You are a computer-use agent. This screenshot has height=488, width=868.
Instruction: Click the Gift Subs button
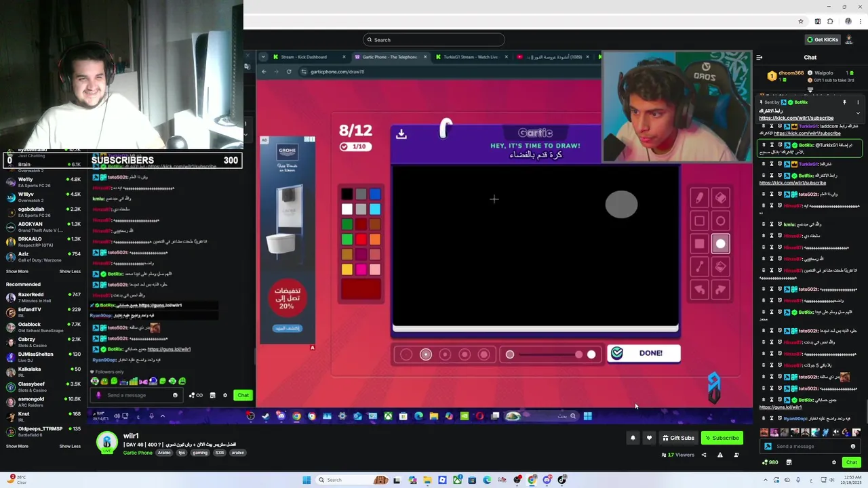pos(678,438)
